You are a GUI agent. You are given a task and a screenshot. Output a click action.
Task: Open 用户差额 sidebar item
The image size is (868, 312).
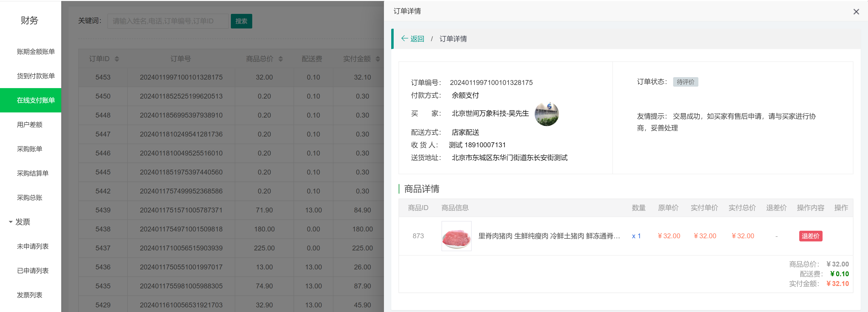click(30, 124)
